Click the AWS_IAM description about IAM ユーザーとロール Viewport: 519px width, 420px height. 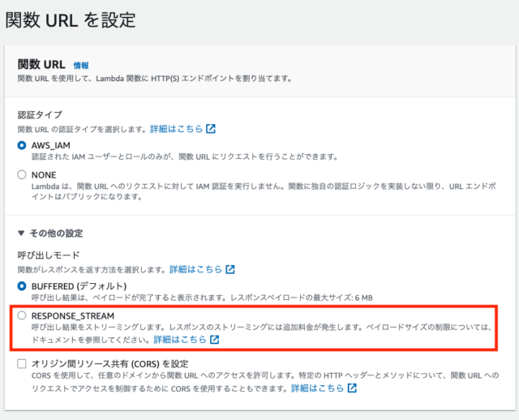185,156
